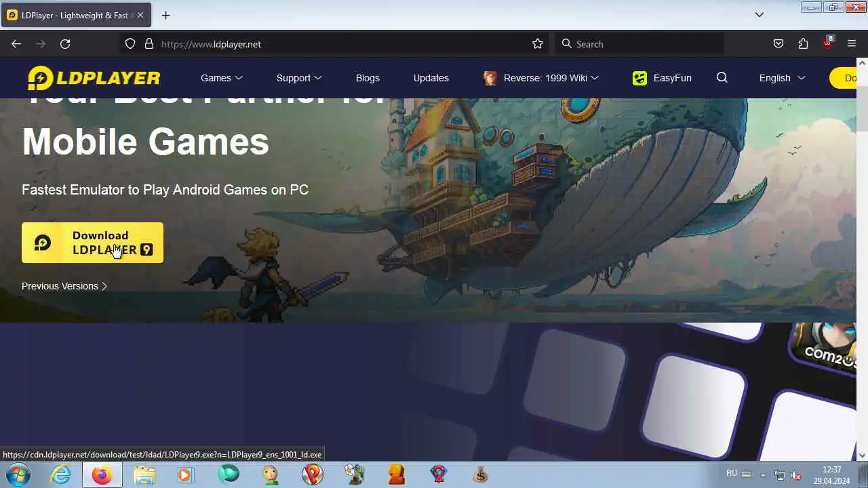The image size is (868, 488).
Task: Open a new browser tab
Action: coord(165,15)
